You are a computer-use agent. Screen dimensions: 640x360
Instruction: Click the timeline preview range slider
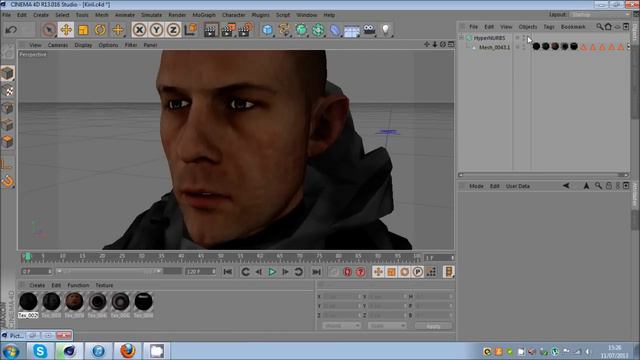(109, 271)
